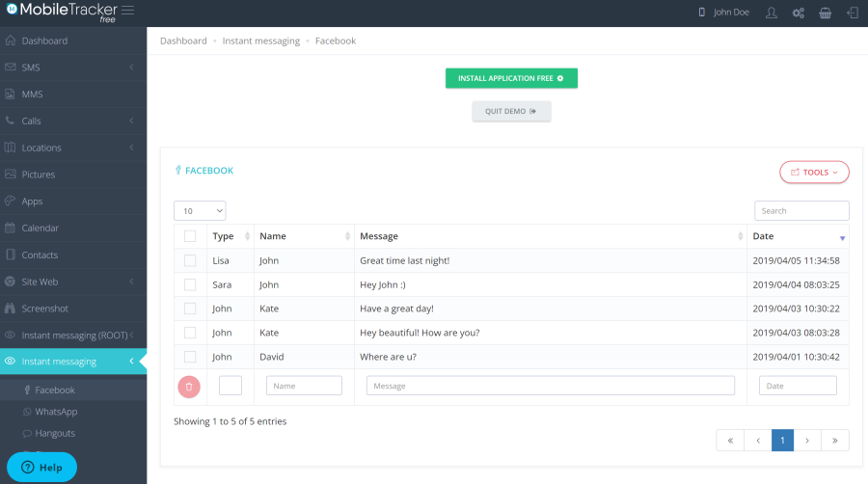Check the row for Have a great day!

pyautogui.click(x=190, y=309)
